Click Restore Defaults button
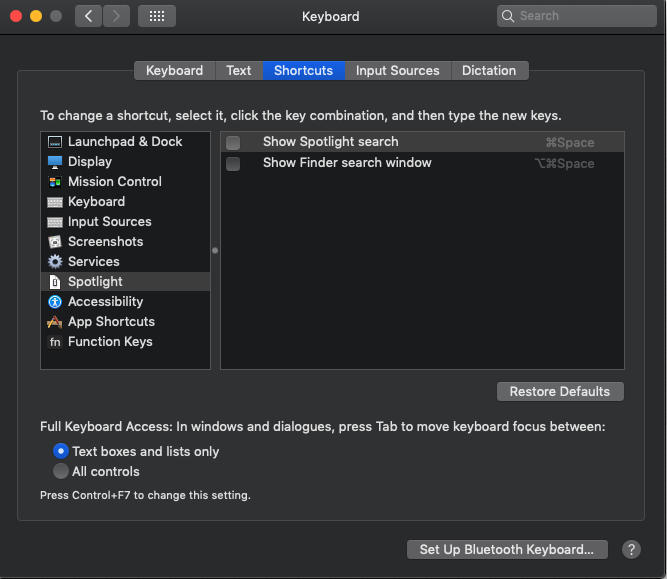 point(560,391)
